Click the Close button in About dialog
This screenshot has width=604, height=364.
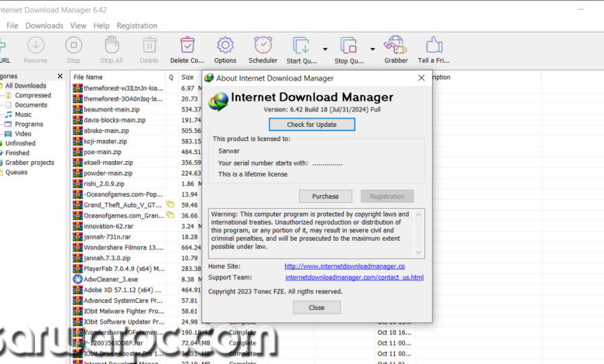tap(316, 307)
